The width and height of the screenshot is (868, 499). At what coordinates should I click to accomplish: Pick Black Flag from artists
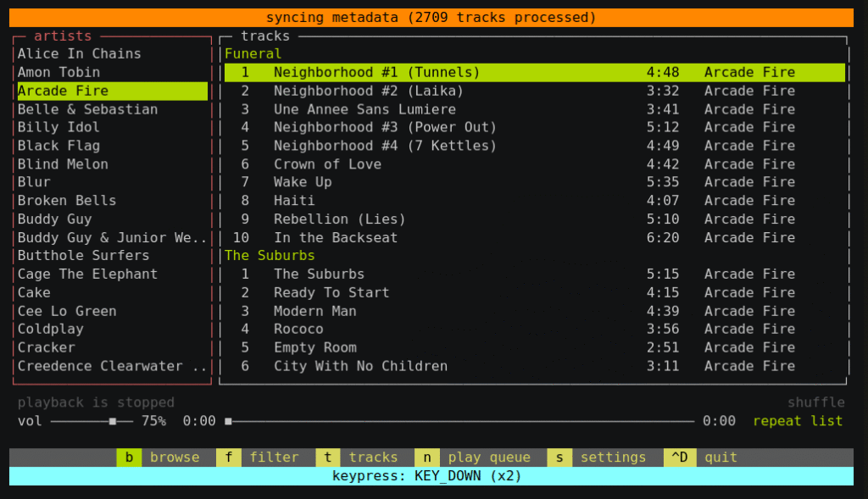coord(113,146)
